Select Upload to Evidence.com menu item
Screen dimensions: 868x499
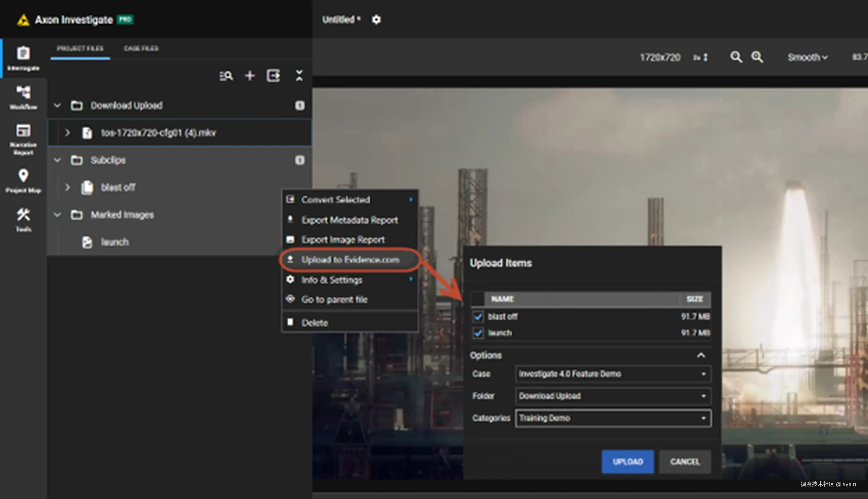(350, 260)
